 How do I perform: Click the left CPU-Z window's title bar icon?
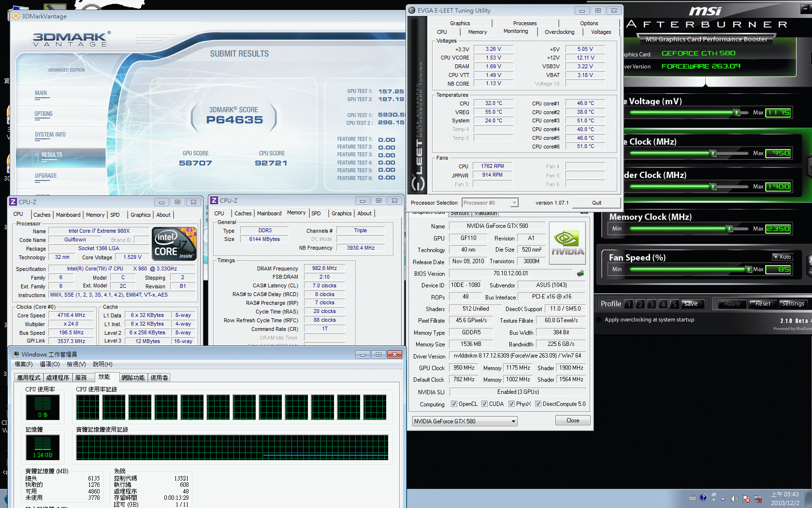point(14,202)
